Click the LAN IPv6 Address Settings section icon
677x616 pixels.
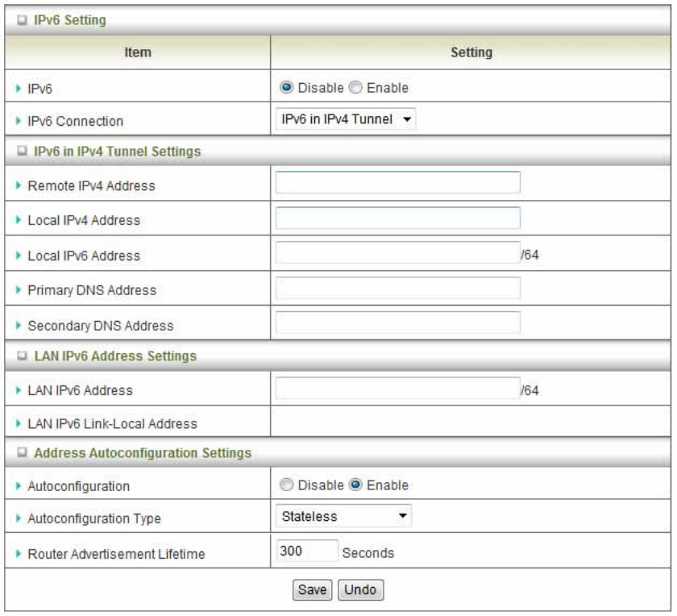(19, 354)
